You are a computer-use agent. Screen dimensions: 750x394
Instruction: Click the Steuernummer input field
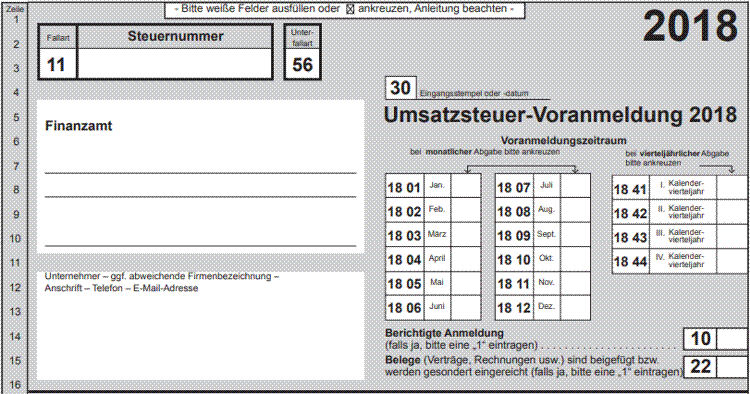tap(175, 64)
